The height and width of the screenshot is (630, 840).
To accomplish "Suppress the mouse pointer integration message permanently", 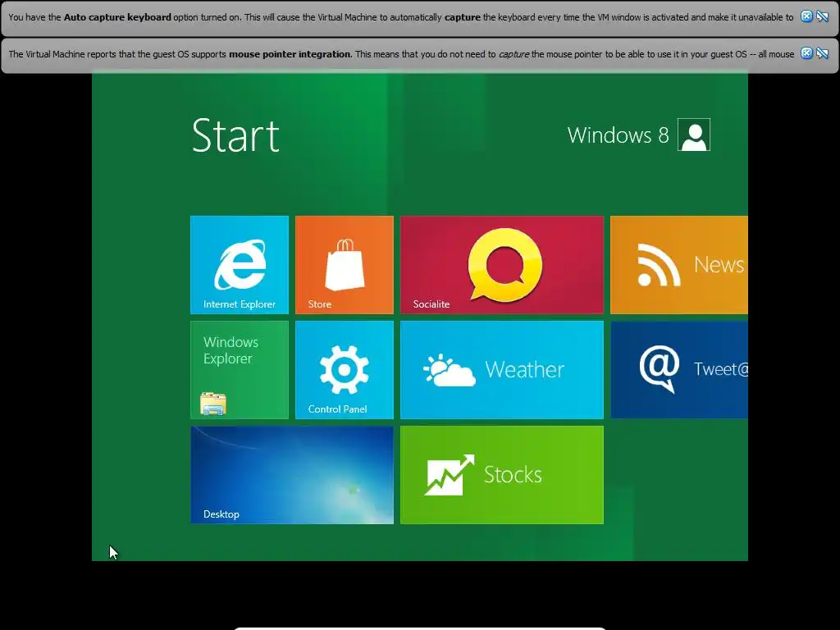I will coord(822,53).
